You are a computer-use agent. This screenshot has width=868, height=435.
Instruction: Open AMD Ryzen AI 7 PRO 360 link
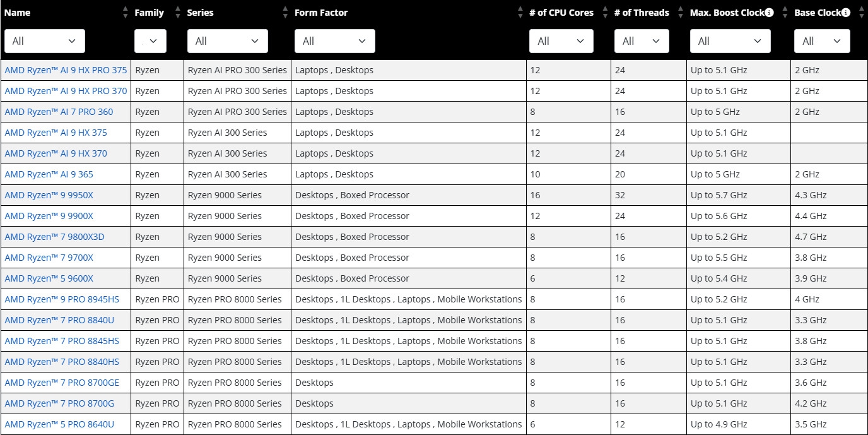[59, 112]
